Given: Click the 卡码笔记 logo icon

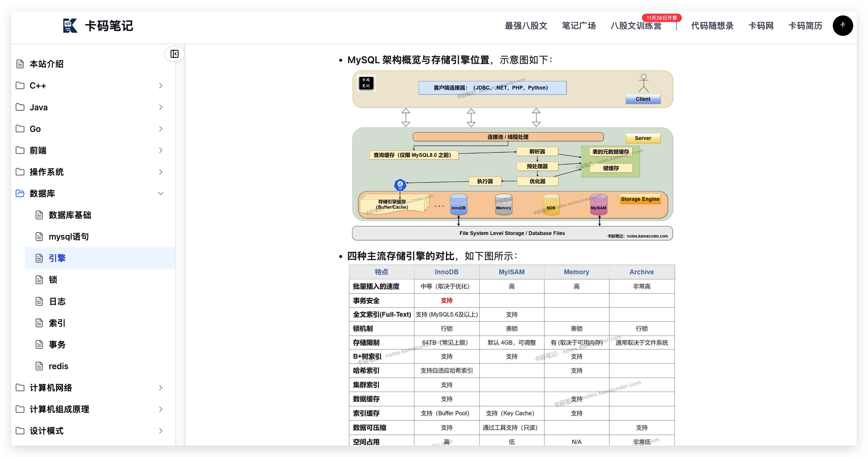Looking at the screenshot, I should (x=70, y=26).
